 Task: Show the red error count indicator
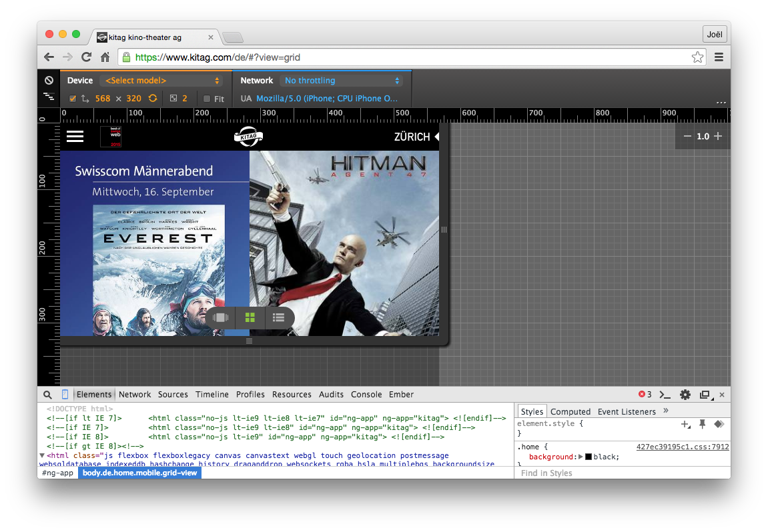645,395
